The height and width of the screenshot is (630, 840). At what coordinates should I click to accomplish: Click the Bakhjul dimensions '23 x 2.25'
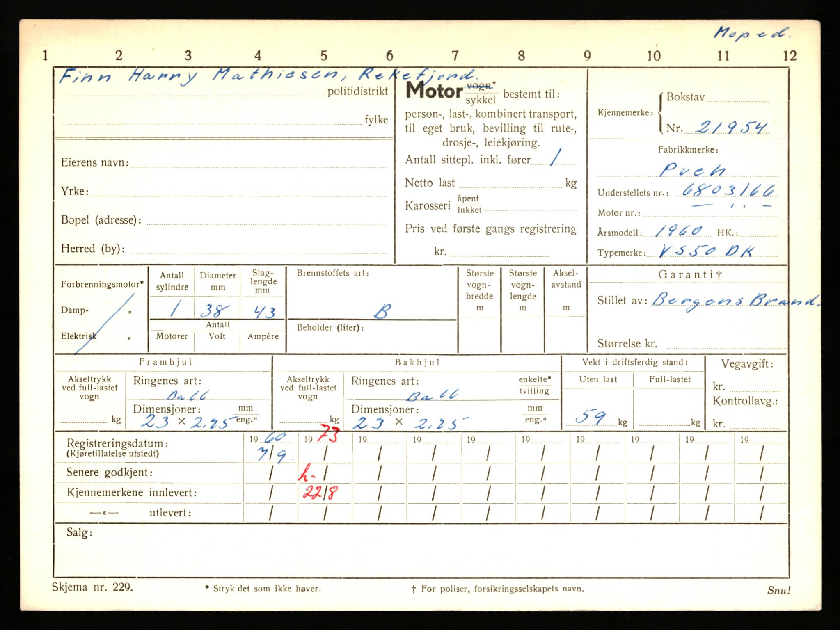(410, 422)
